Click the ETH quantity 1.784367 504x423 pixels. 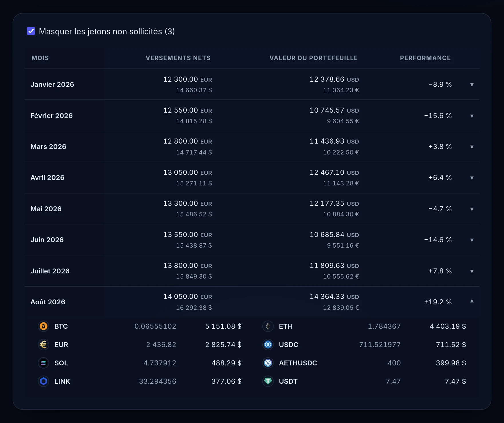[384, 326]
